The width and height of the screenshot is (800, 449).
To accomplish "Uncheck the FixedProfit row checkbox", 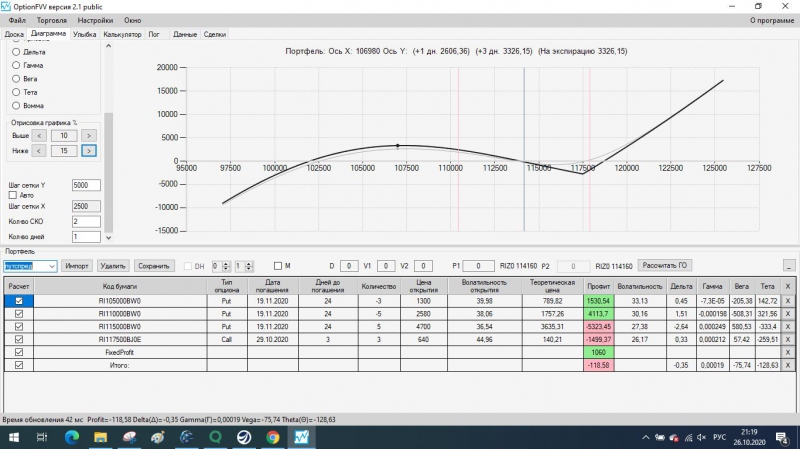I will click(x=19, y=352).
